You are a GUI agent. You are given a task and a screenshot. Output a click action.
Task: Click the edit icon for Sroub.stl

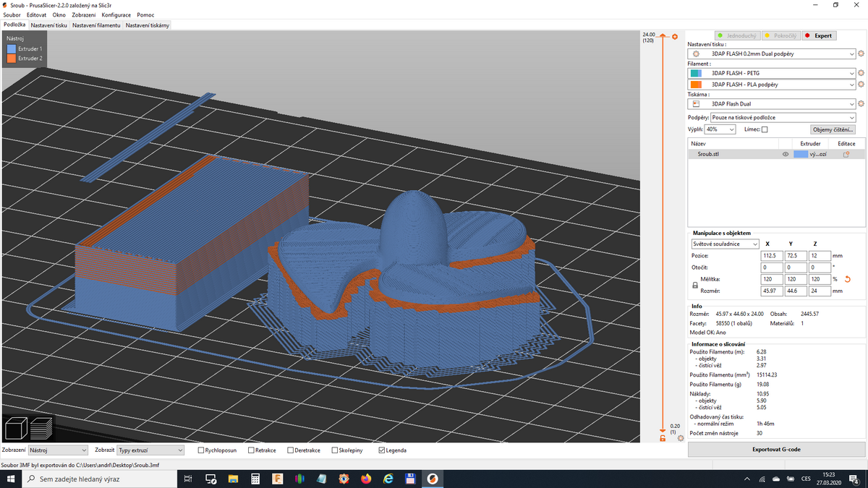coord(846,154)
